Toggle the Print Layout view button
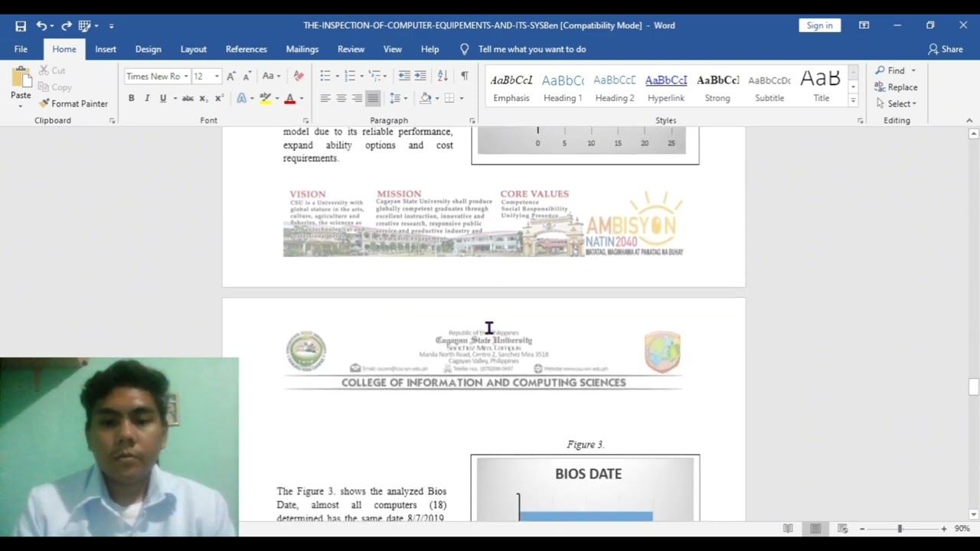Image resolution: width=980 pixels, height=551 pixels. click(x=815, y=529)
